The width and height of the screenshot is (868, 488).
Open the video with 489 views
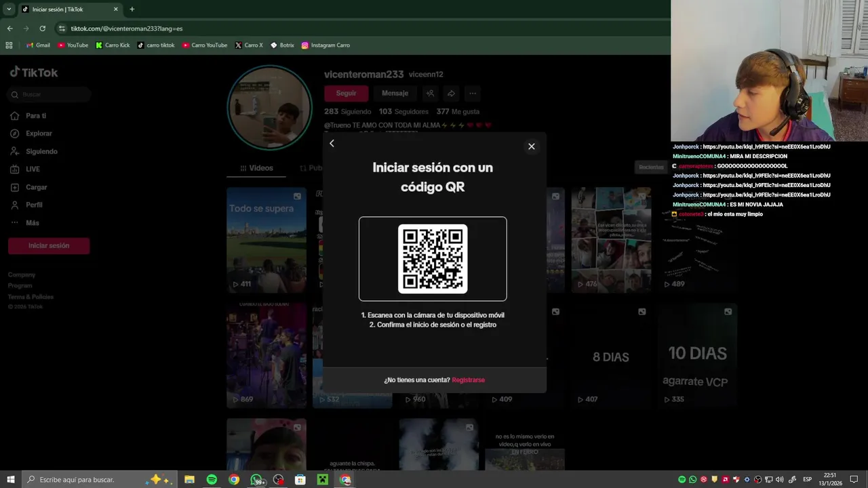click(x=697, y=241)
